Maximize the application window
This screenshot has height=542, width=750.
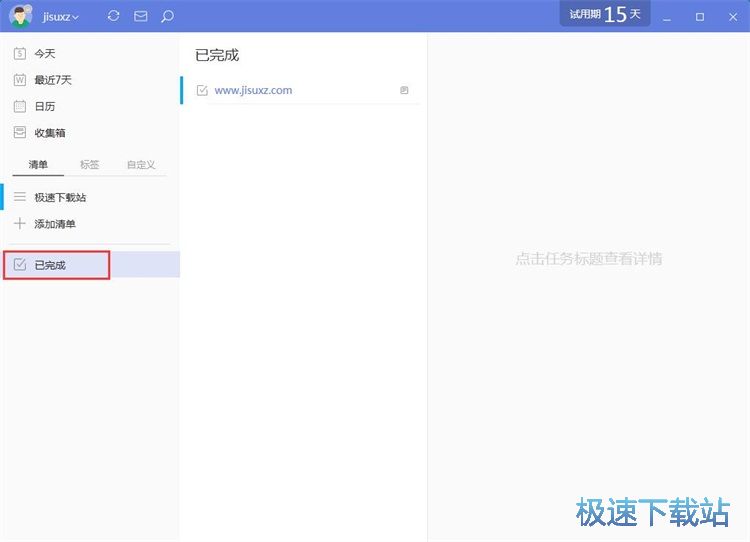coord(700,17)
